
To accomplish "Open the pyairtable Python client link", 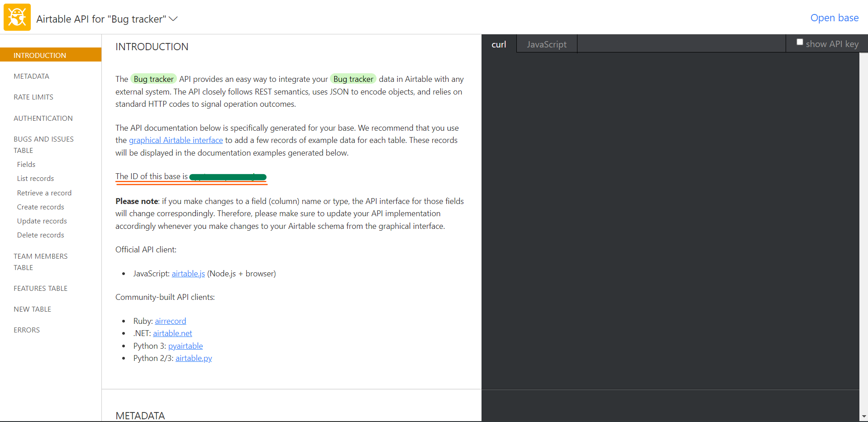I will [186, 346].
